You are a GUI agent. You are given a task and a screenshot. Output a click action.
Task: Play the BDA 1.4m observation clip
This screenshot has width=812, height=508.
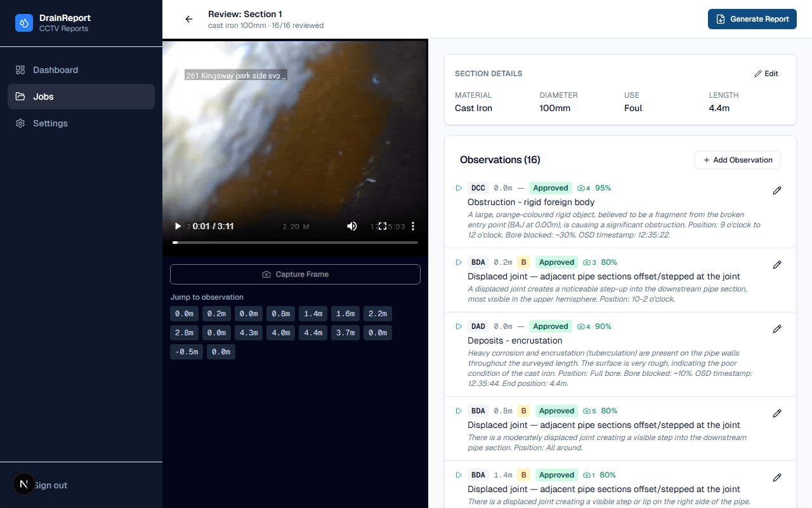point(459,475)
